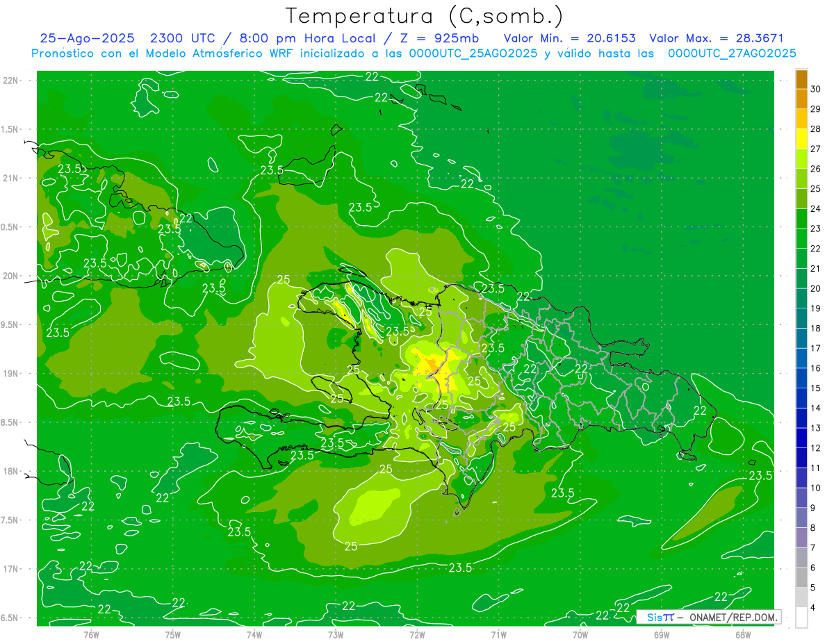This screenshot has width=834, height=644.
Task: Click the "7.5N" latitude axis label
Action: tap(10, 520)
